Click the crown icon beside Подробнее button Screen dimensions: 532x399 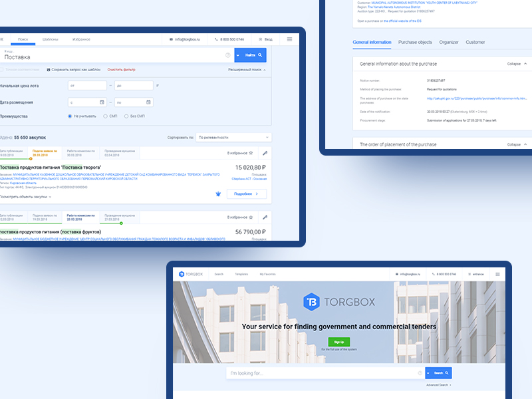(x=218, y=194)
